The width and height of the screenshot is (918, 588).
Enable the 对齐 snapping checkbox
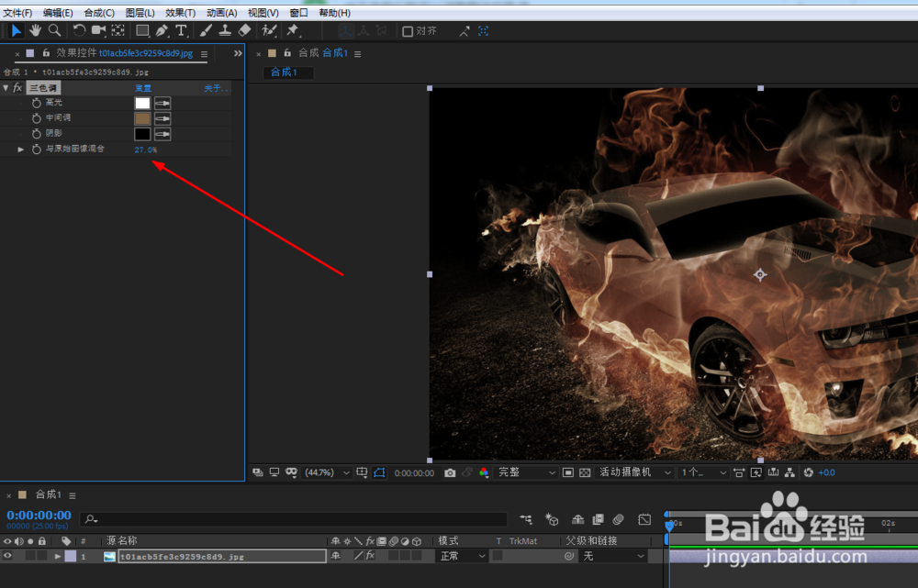pos(408,31)
